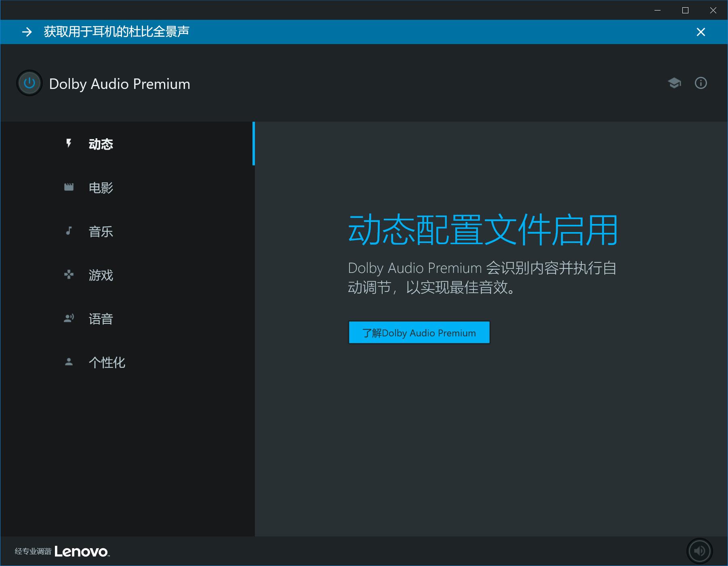Select the 音乐 (Music) profile icon
Viewport: 728px width, 566px height.
coord(69,231)
